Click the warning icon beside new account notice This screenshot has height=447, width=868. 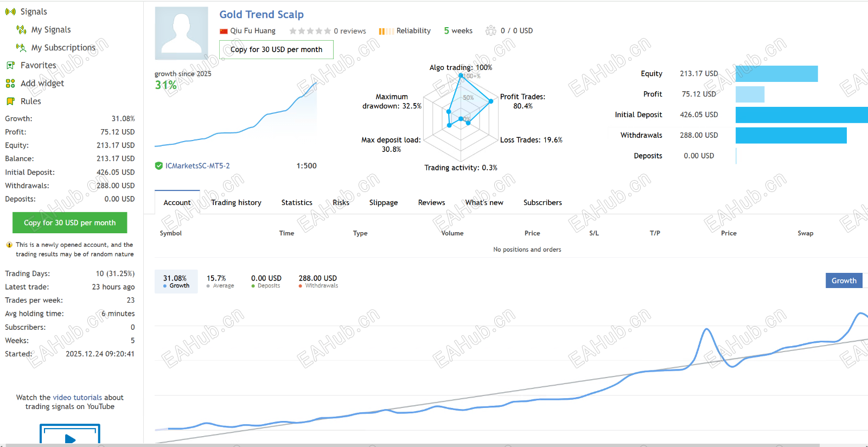click(x=9, y=245)
